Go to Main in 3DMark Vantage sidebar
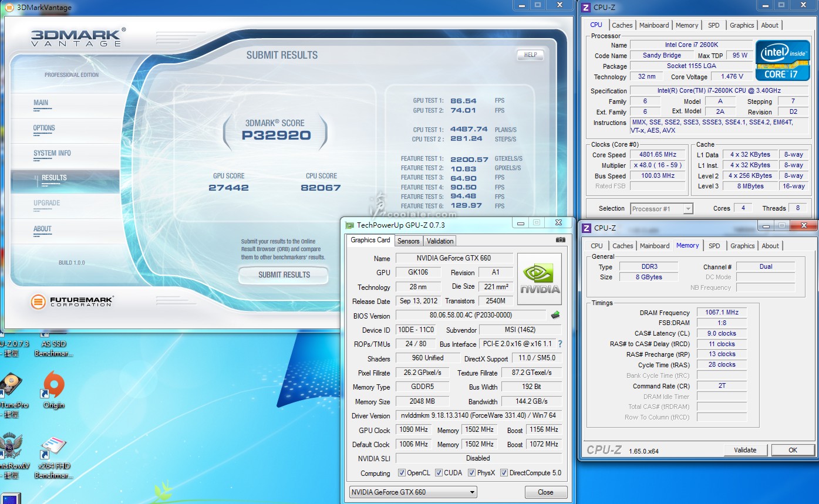Image resolution: width=819 pixels, height=504 pixels. click(41, 103)
